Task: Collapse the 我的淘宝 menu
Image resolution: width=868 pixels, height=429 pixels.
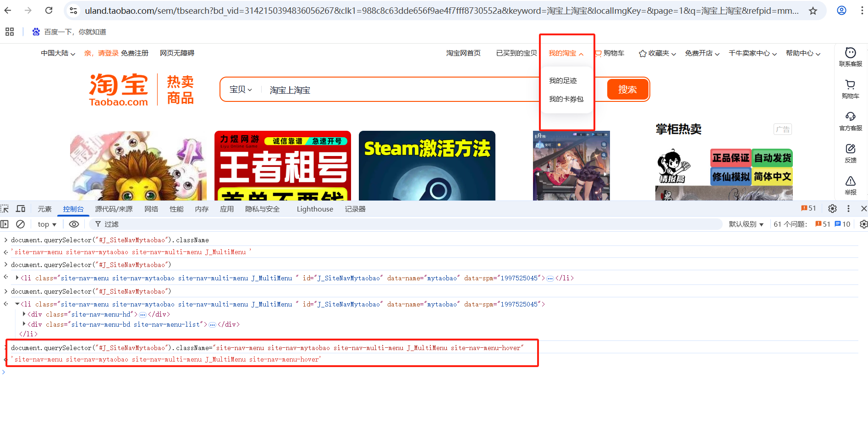Action: [x=566, y=53]
